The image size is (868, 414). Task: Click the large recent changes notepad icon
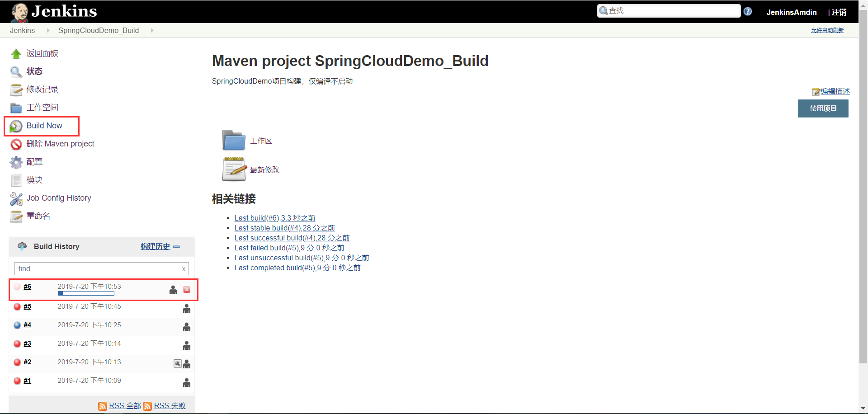click(234, 169)
